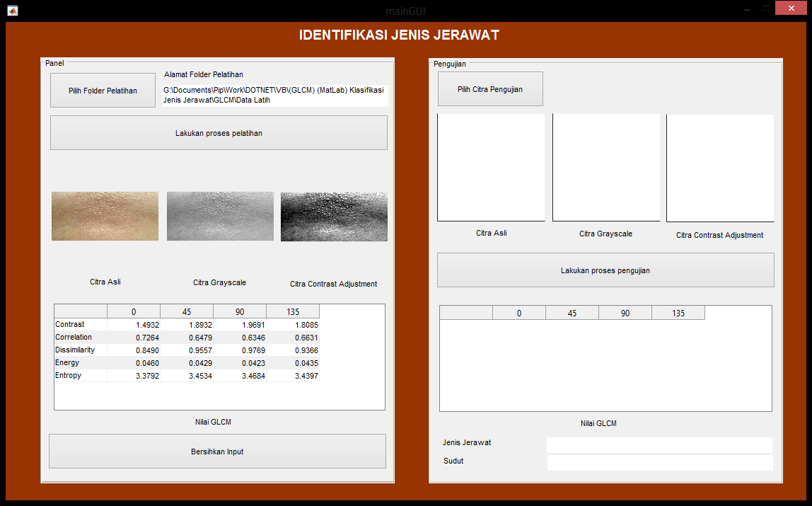Select the 135 column header in testing table
The height and width of the screenshot is (506, 812).
[678, 313]
